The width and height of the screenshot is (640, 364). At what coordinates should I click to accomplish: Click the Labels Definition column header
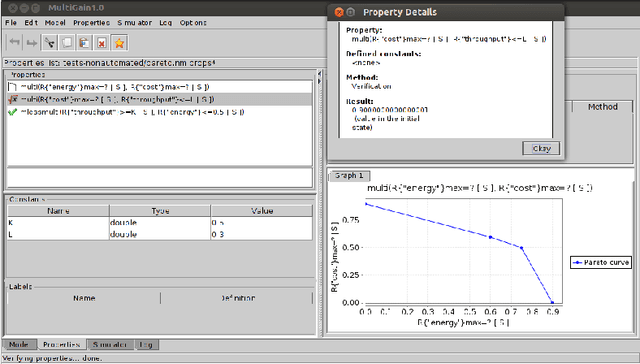[x=238, y=298]
